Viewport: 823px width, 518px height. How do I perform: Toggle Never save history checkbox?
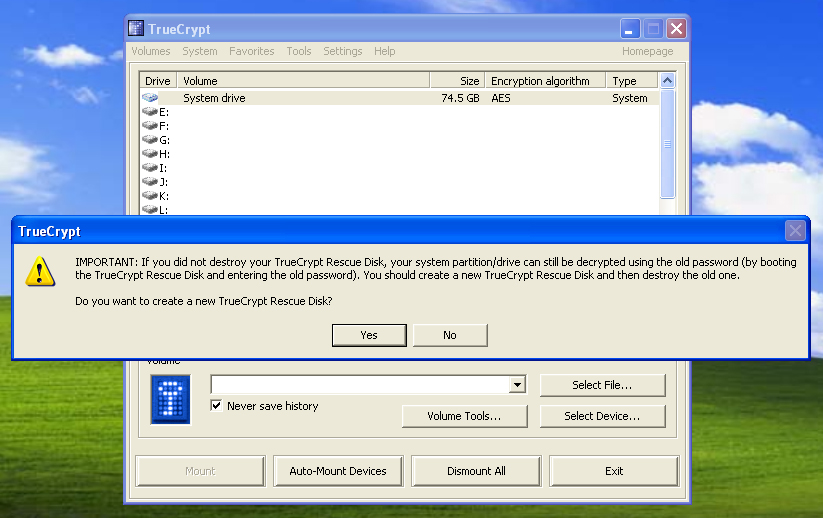(x=216, y=406)
